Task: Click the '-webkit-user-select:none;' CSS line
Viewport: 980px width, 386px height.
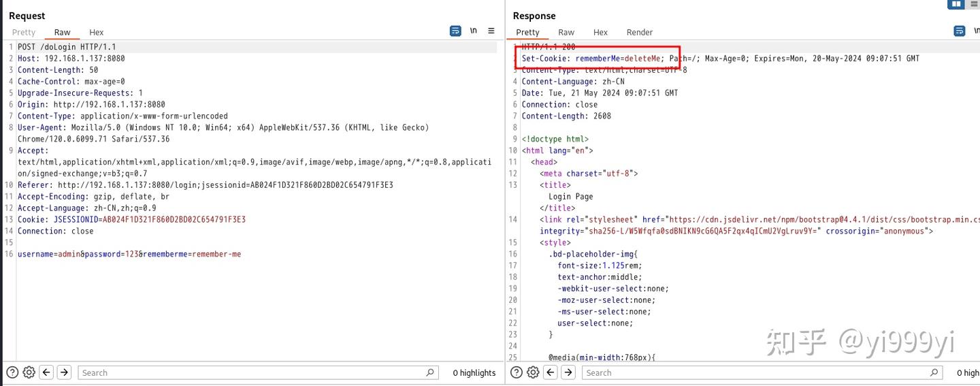Action: point(613,289)
